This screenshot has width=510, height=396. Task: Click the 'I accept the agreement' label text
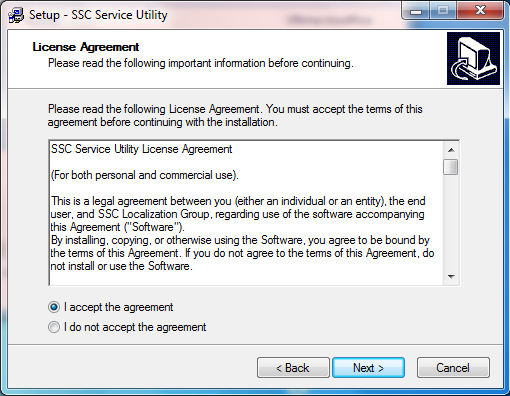[118, 307]
